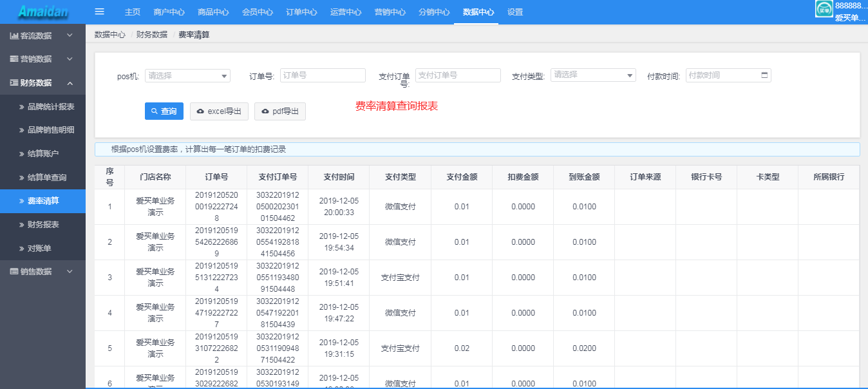Open 结算账户 in sidebar
868x389 pixels.
42,153
